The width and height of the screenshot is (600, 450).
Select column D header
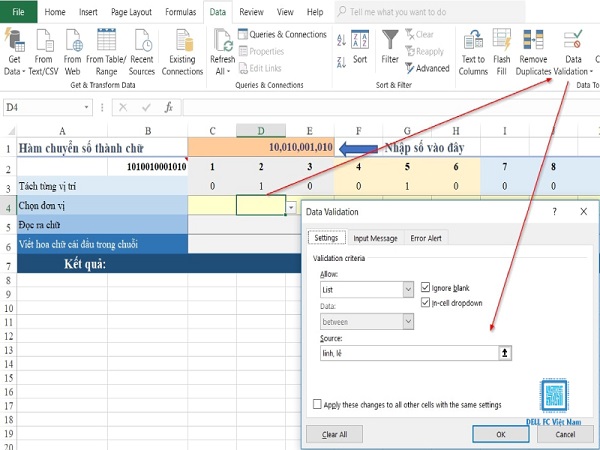coord(261,131)
